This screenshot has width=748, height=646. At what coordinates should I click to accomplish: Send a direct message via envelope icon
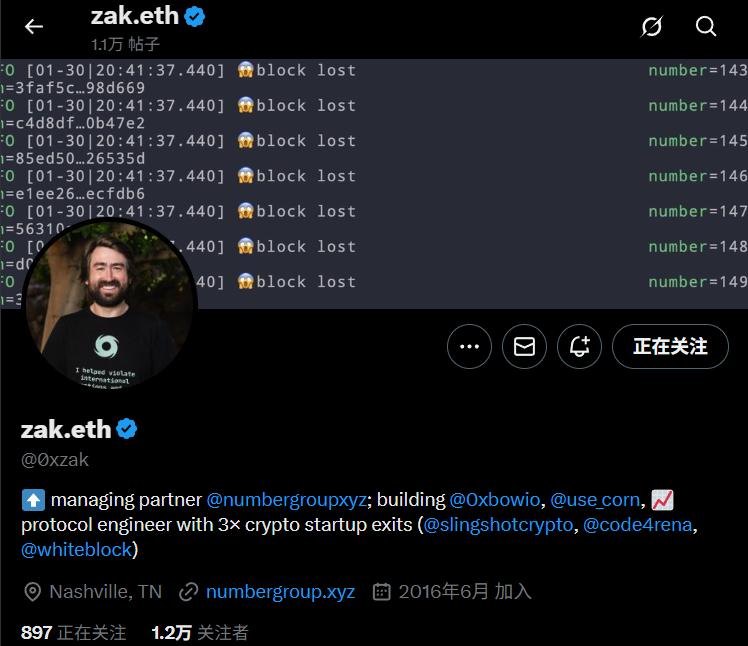click(x=524, y=346)
